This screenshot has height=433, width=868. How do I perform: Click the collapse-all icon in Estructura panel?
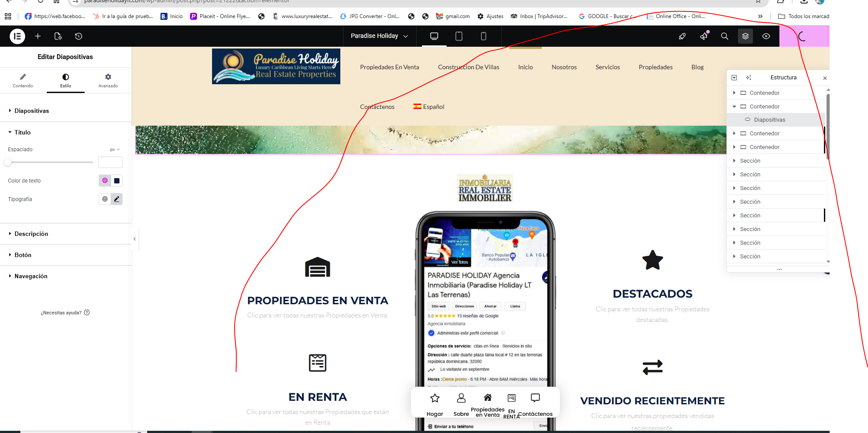point(734,78)
